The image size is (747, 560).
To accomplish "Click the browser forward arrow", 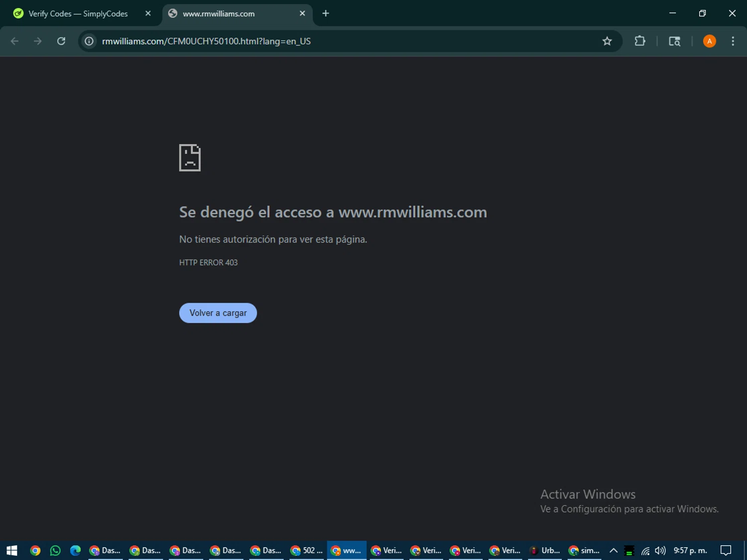I will (x=38, y=41).
